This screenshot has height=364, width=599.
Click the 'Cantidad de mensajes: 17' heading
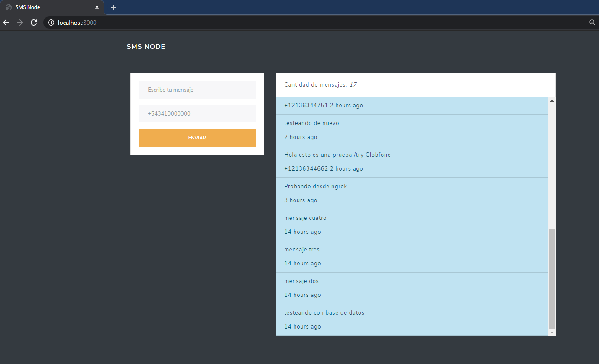pos(321,84)
